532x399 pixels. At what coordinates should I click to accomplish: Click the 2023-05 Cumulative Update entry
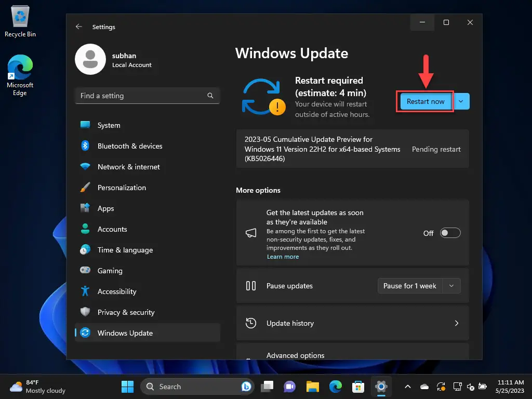point(353,149)
